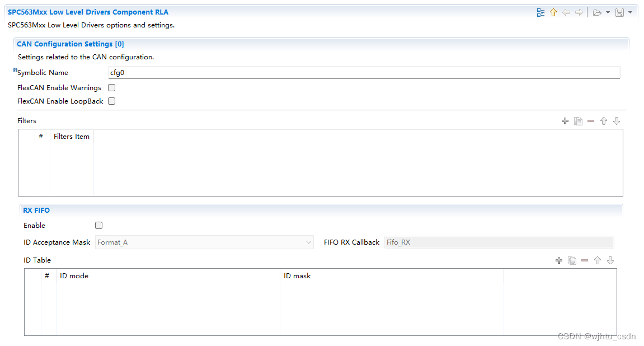This screenshot has height=346, width=644.
Task: Enable FlexCAN Enable LoopBack checkbox
Action: 112,101
